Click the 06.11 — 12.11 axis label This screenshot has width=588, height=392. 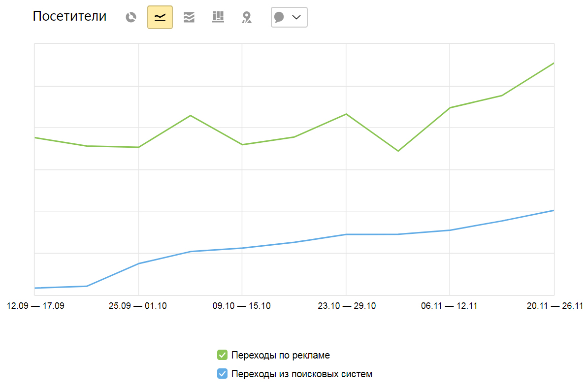(x=449, y=306)
